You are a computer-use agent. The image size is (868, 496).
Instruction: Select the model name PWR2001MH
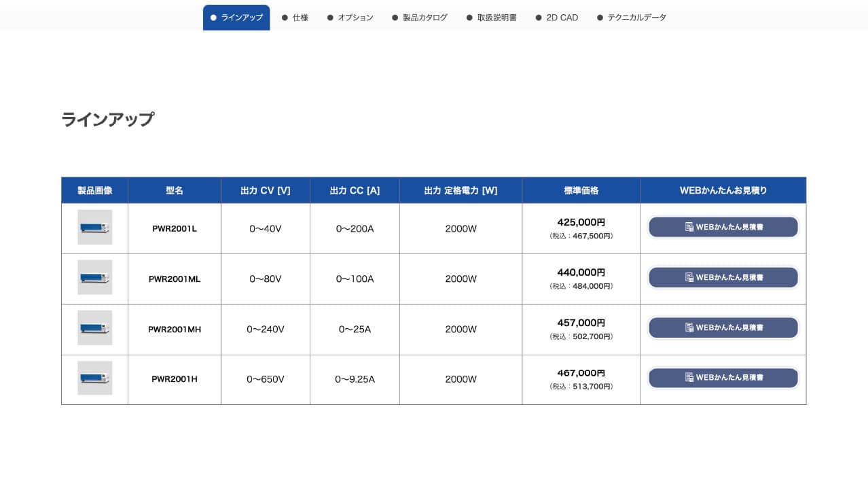tap(175, 330)
